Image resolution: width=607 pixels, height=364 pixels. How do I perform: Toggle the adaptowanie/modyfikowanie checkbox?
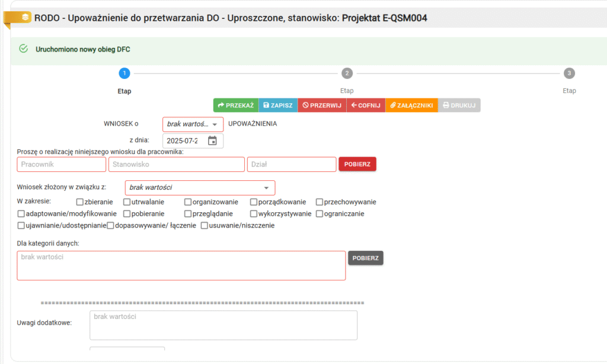22,213
